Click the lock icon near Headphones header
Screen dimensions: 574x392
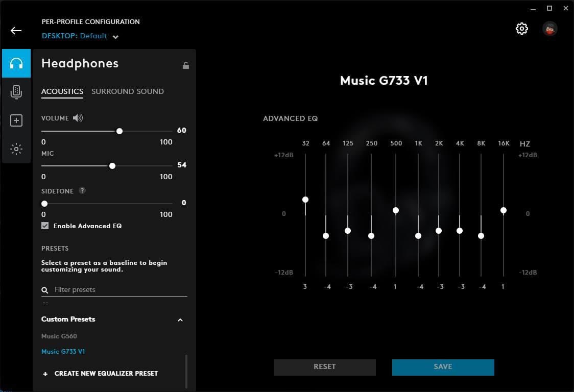186,65
